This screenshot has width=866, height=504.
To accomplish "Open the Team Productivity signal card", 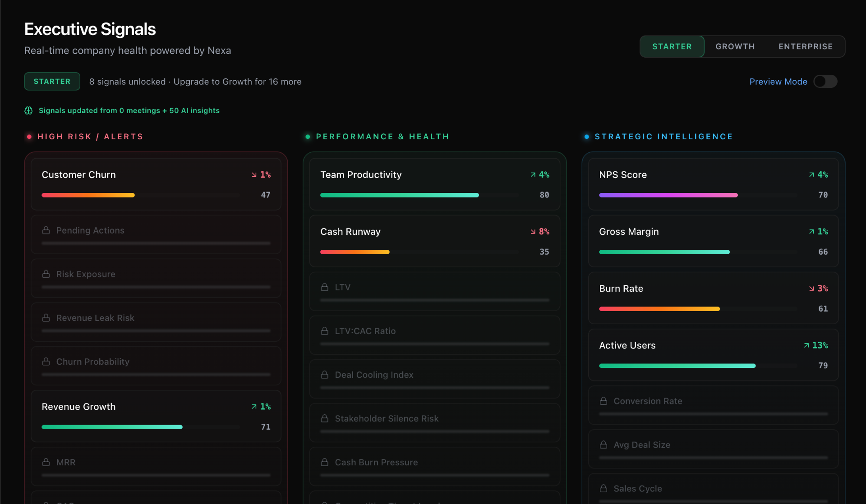I will [434, 184].
